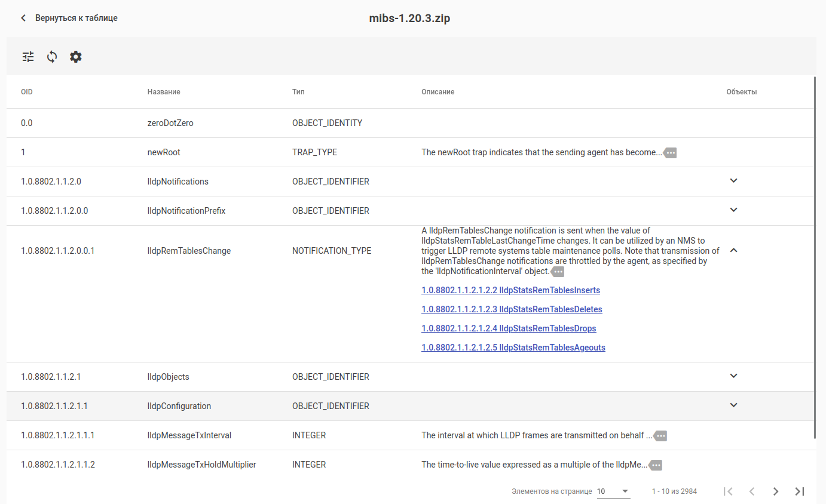Open the gear settings icon
This screenshot has height=504, width=826.
(x=75, y=57)
